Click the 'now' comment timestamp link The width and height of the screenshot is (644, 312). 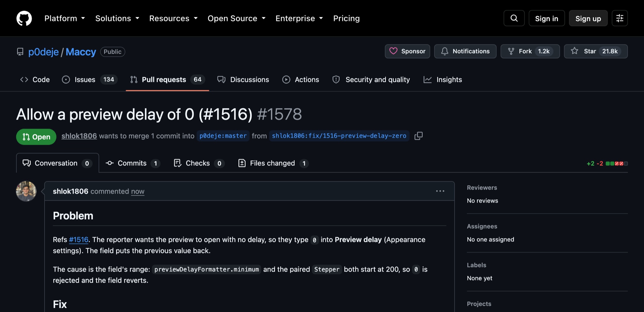[137, 191]
